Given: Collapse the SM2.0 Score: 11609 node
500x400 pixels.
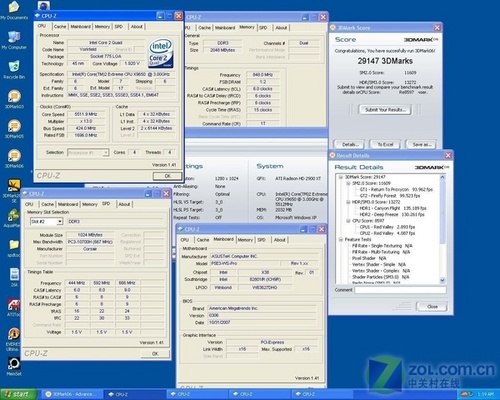Looking at the screenshot, I should click(348, 183).
